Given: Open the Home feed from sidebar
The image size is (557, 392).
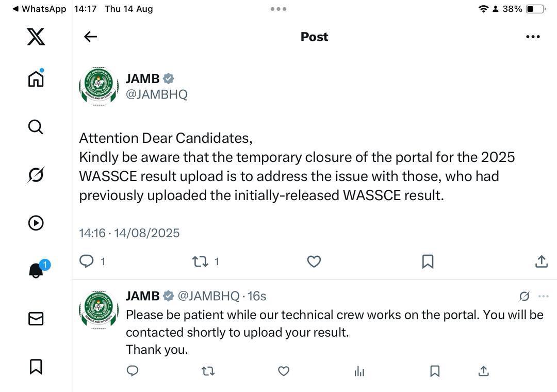Looking at the screenshot, I should tap(36, 79).
